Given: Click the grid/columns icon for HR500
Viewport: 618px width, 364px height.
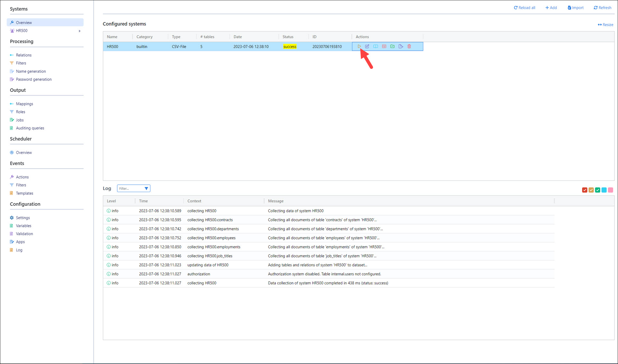Looking at the screenshot, I should tap(384, 46).
